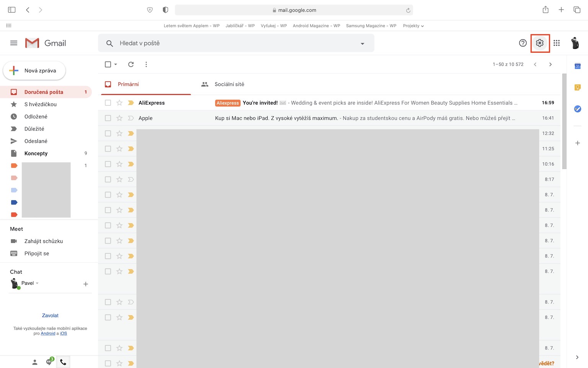Go back in Safari history
Screen dimensions: 588x368
pyautogui.click(x=28, y=10)
